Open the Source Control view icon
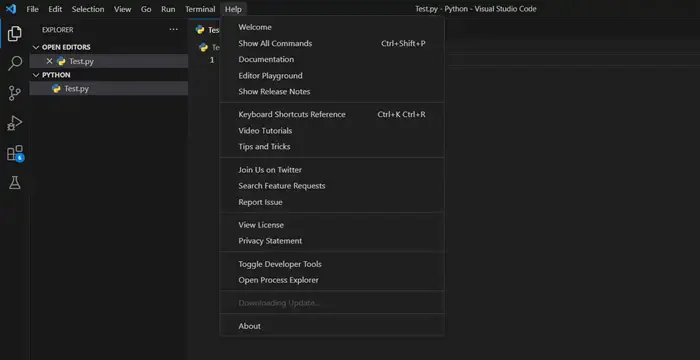 pyautogui.click(x=14, y=93)
